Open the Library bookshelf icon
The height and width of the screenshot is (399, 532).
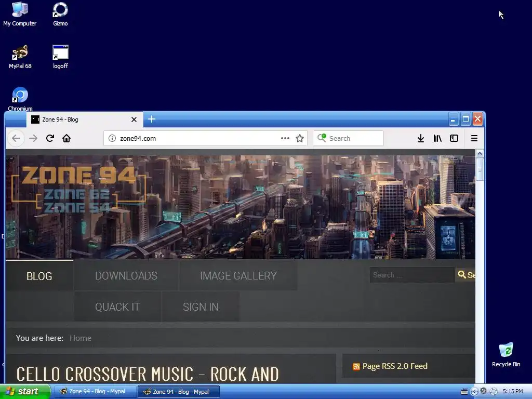(x=437, y=138)
